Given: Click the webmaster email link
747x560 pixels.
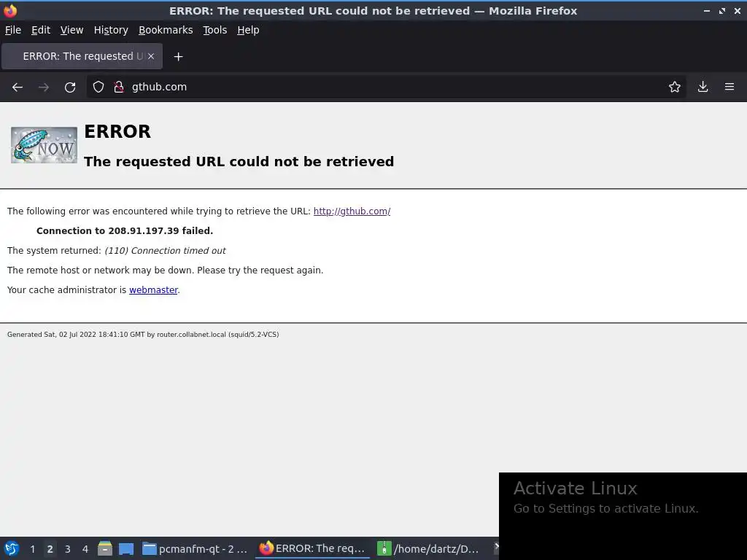Looking at the screenshot, I should point(153,290).
